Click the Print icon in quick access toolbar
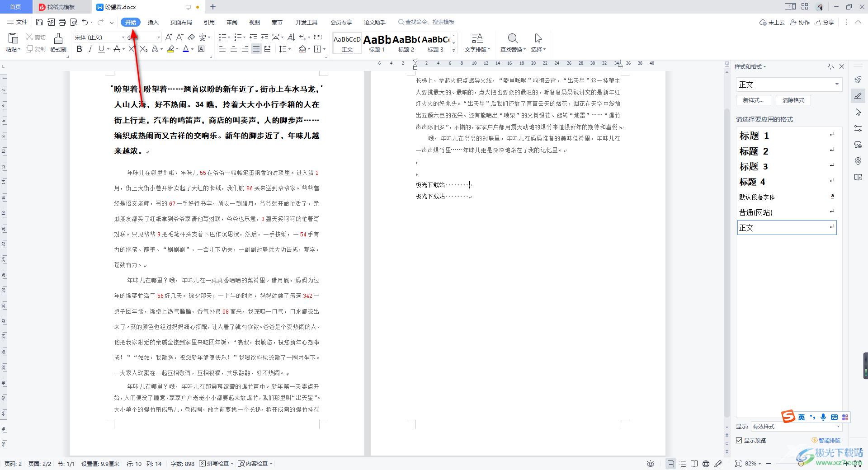 click(x=62, y=22)
